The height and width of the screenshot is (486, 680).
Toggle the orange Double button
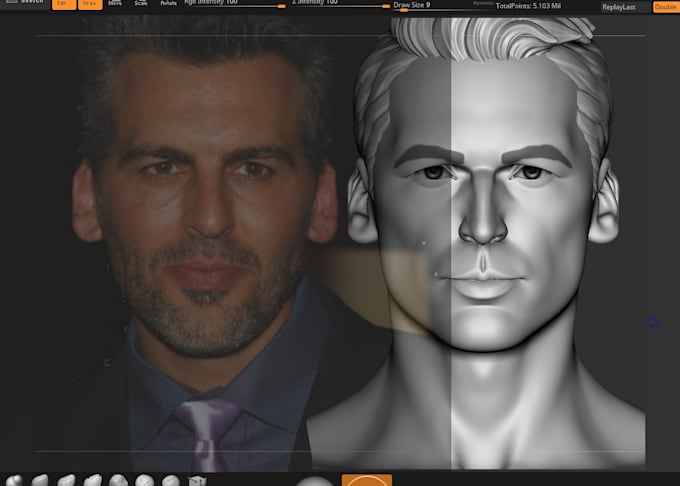[666, 7]
